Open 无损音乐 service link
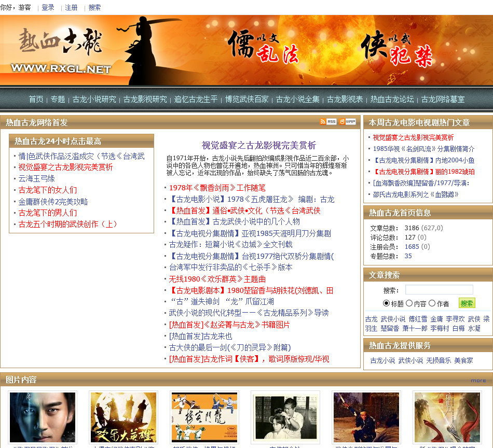This screenshot has height=448, width=493. 439,360
